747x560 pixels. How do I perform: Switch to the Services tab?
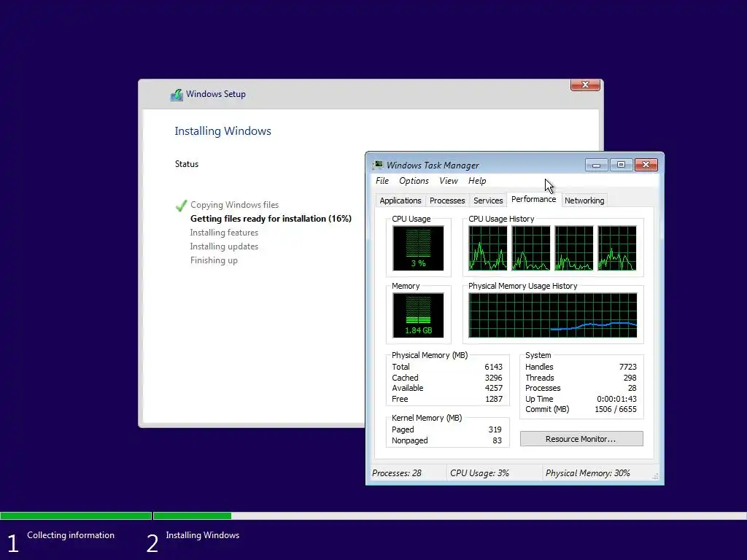[488, 201]
